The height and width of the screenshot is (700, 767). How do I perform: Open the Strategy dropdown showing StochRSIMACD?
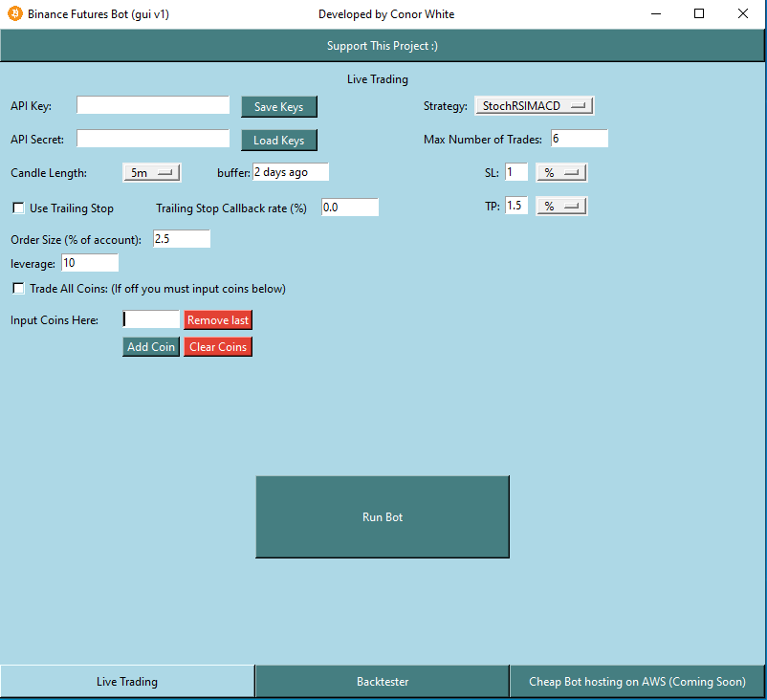pyautogui.click(x=535, y=105)
